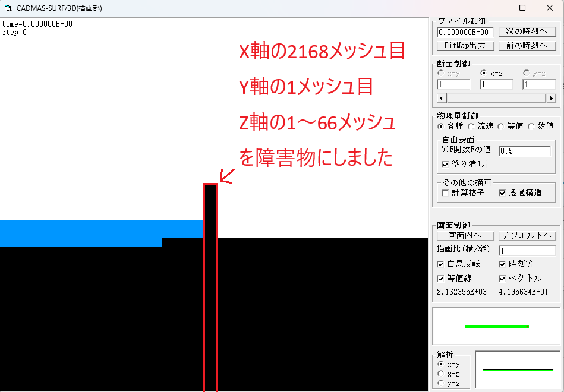Click the right arrow of the section scrollbar
564x392 pixels.
coord(552,98)
